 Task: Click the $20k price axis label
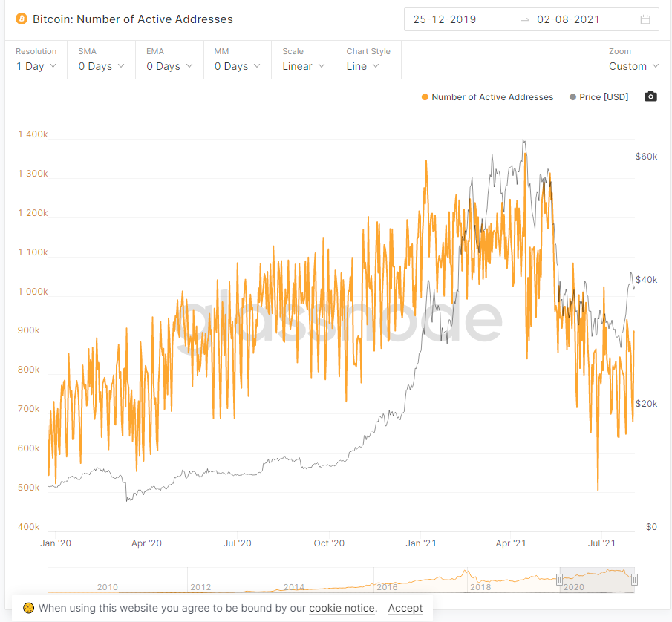[646, 404]
